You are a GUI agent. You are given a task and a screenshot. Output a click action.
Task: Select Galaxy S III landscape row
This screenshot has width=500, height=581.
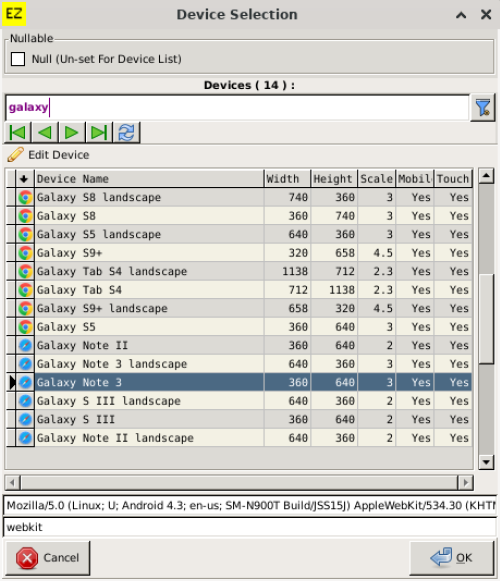(239, 401)
